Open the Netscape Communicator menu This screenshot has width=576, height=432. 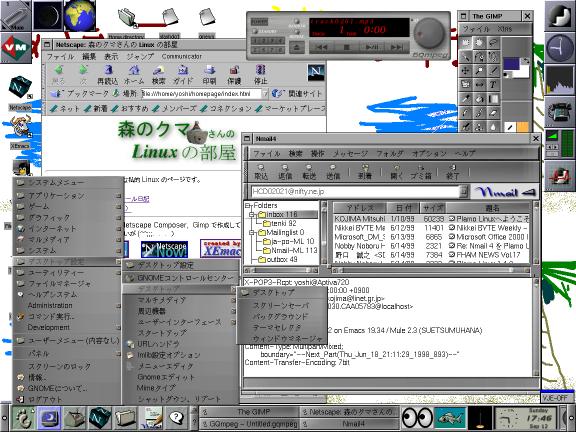[x=182, y=57]
